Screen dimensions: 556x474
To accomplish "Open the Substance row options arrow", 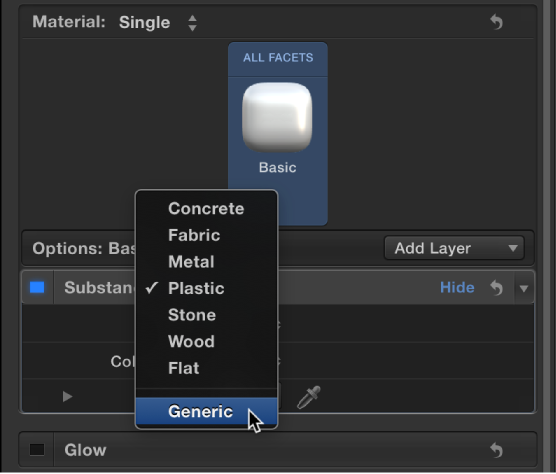I will pyautogui.click(x=524, y=288).
